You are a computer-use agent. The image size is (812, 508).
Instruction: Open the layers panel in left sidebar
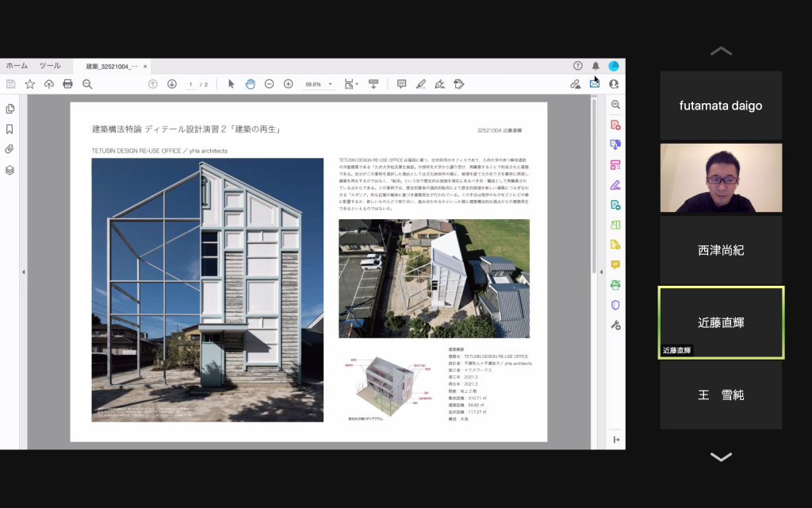(x=10, y=170)
